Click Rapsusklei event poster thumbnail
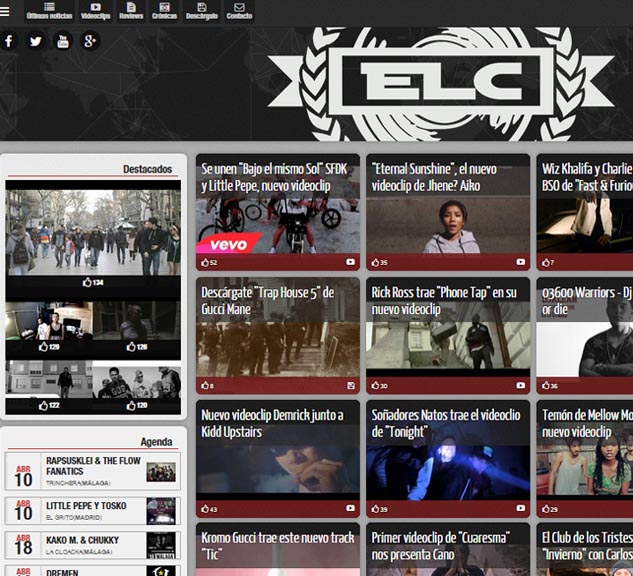Viewport: 633px width, 576px height. (x=161, y=472)
